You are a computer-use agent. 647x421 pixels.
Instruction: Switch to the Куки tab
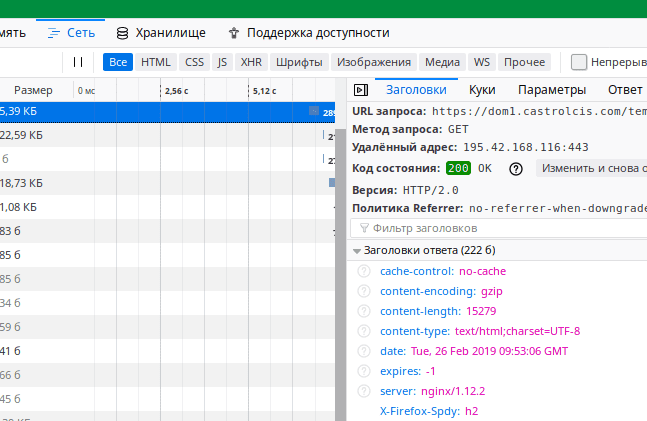pyautogui.click(x=482, y=89)
